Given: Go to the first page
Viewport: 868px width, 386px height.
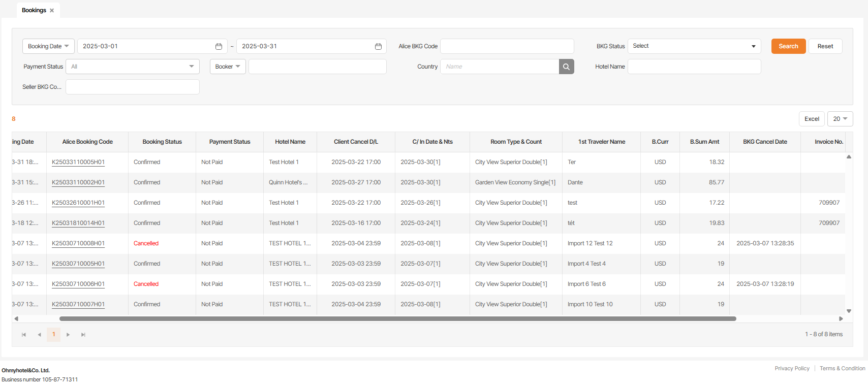Looking at the screenshot, I should click(x=24, y=335).
